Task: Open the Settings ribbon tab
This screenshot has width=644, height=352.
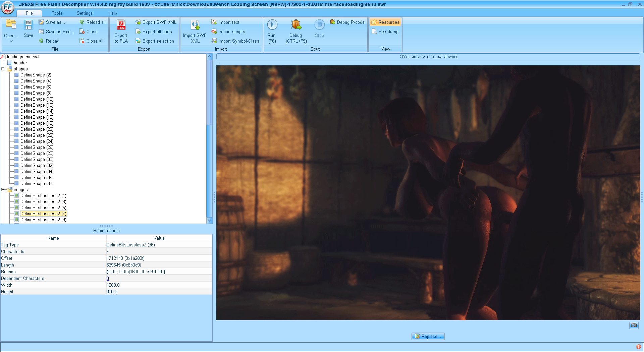Action: click(85, 13)
